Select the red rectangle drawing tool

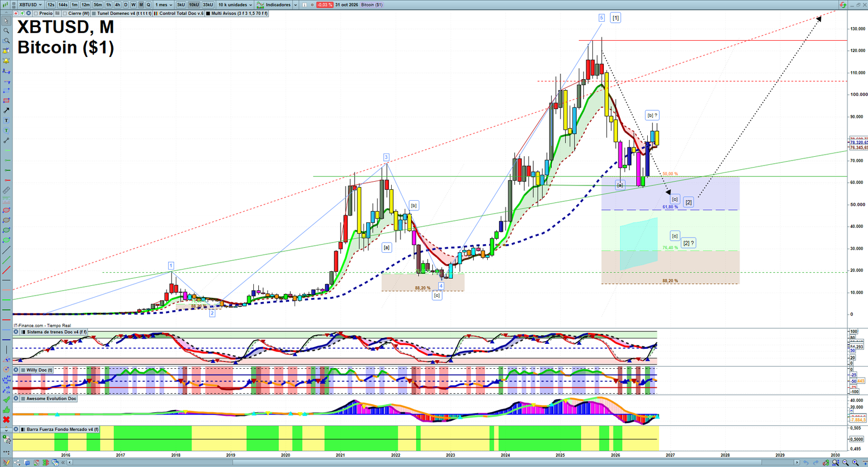[6, 100]
